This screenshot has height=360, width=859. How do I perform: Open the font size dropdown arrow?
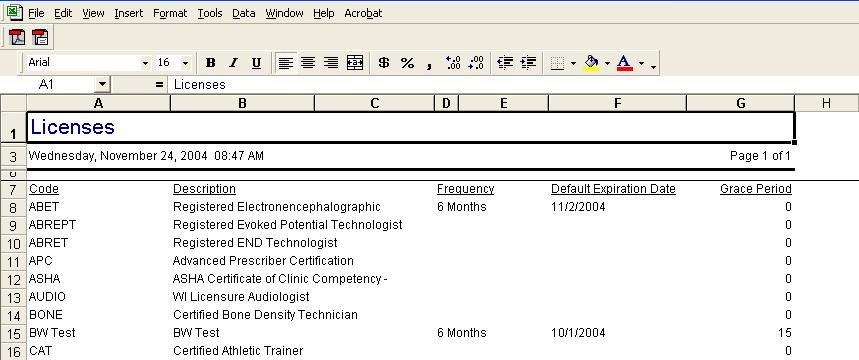pyautogui.click(x=185, y=64)
